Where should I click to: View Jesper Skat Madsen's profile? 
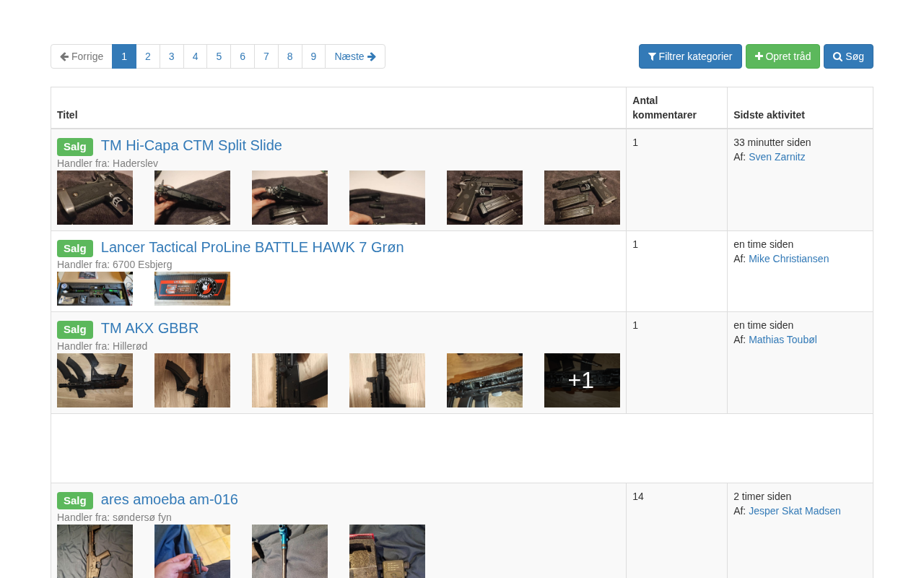[x=795, y=511]
